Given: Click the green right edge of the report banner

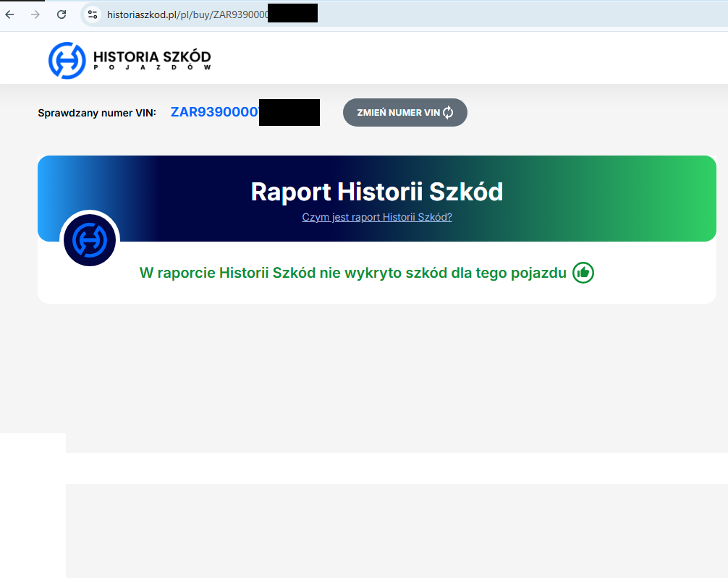Looking at the screenshot, I should coord(698,197).
